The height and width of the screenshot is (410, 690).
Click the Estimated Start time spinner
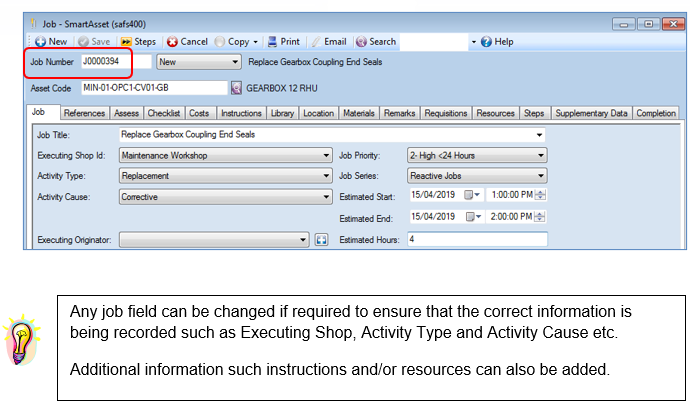pos(540,195)
